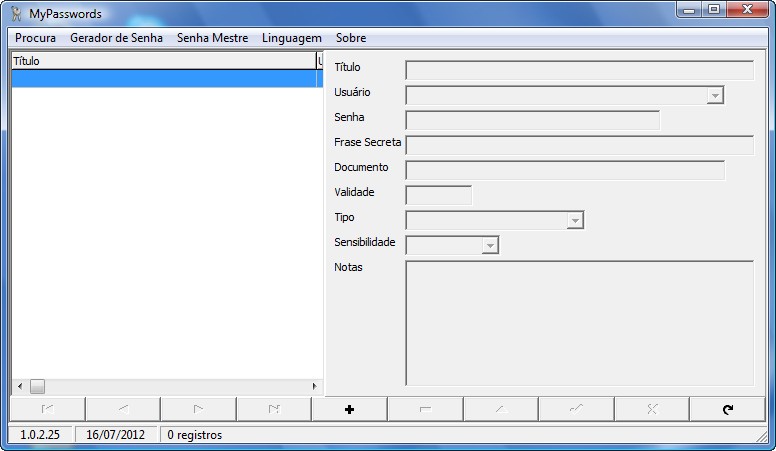Click inside the Notas text area
The height and width of the screenshot is (451, 776).
coord(579,323)
